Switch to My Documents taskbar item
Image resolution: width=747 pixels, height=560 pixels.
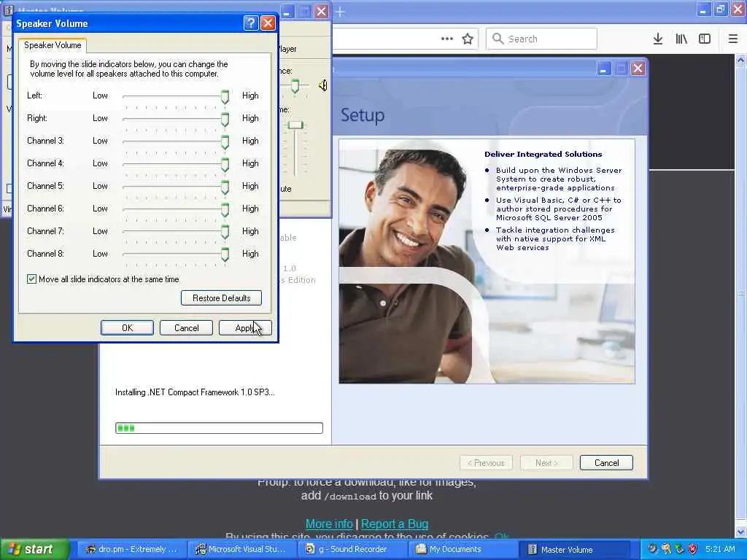(x=462, y=549)
